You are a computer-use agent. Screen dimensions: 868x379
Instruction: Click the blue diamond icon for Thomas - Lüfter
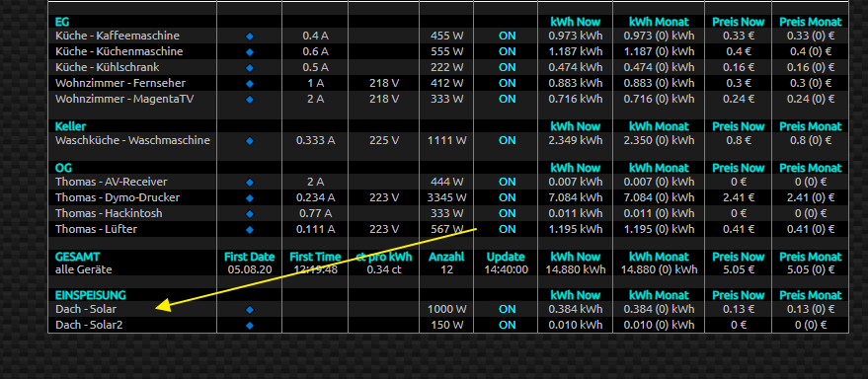250,229
